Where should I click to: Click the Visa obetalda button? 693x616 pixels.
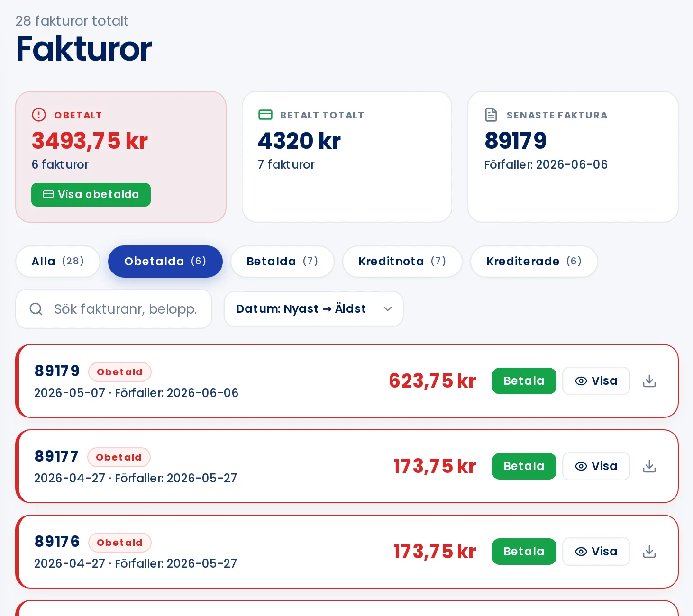pos(91,195)
